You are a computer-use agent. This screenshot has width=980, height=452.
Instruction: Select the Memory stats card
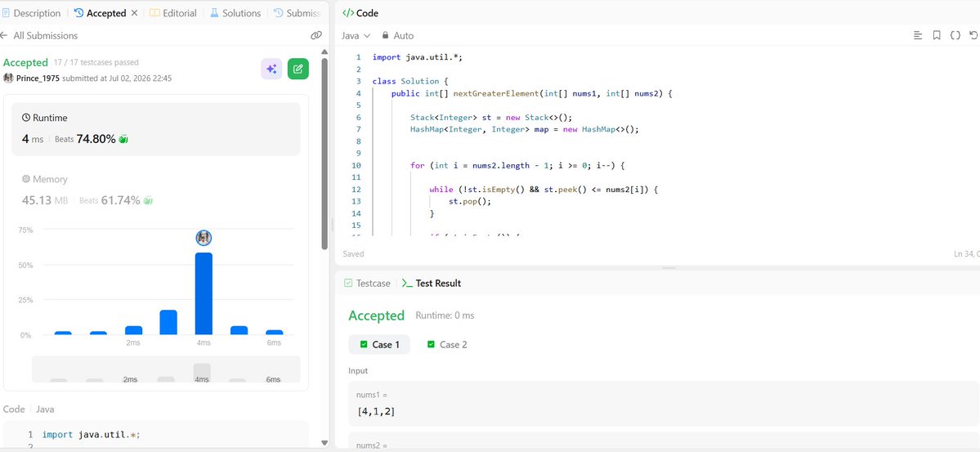[155, 190]
